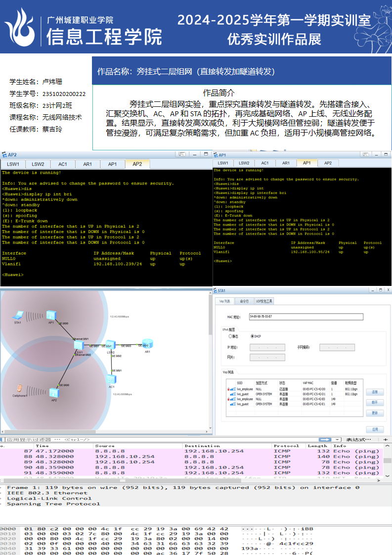Click the AC1 controller icon

tap(112, 379)
